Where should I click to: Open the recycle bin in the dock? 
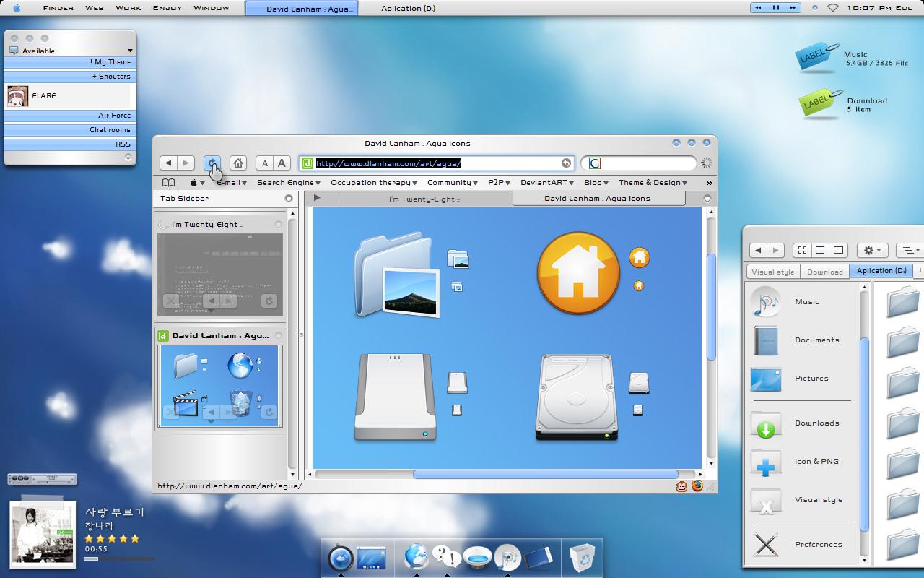coord(583,558)
